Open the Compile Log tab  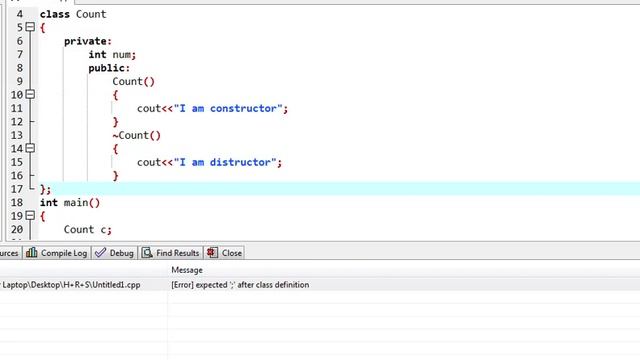click(x=57, y=253)
